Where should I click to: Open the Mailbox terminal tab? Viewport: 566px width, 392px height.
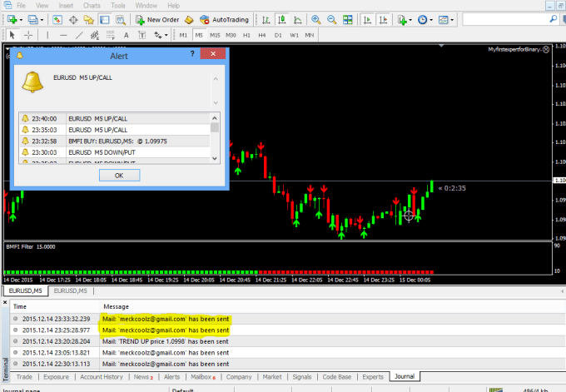(x=203, y=377)
